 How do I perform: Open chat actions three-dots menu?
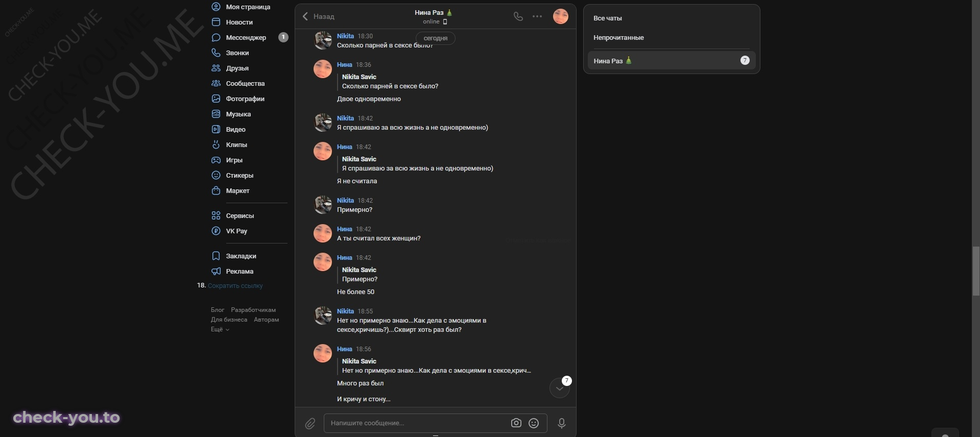[537, 16]
